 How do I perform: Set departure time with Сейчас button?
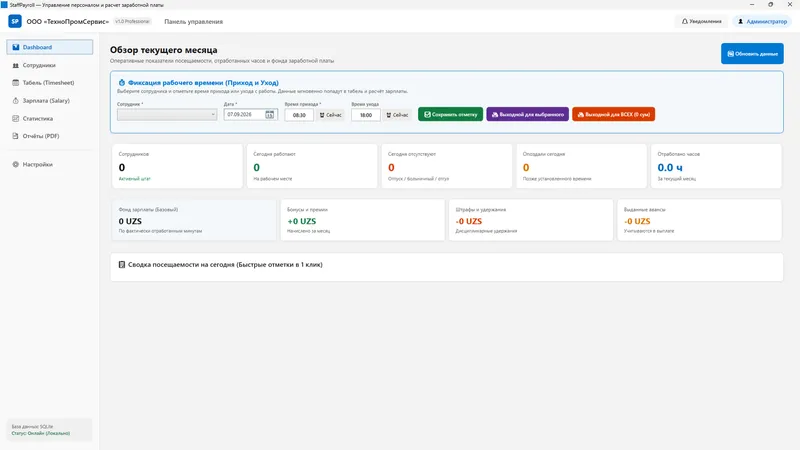397,115
